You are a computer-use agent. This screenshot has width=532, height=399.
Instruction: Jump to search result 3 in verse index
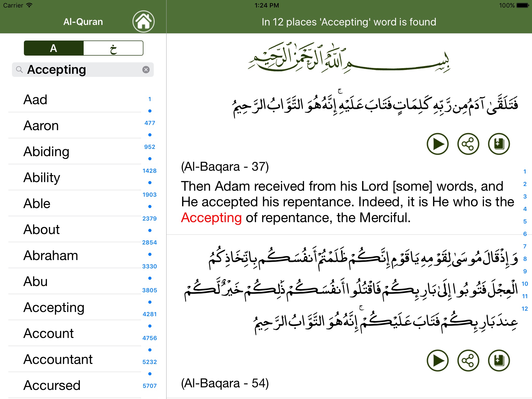(525, 197)
